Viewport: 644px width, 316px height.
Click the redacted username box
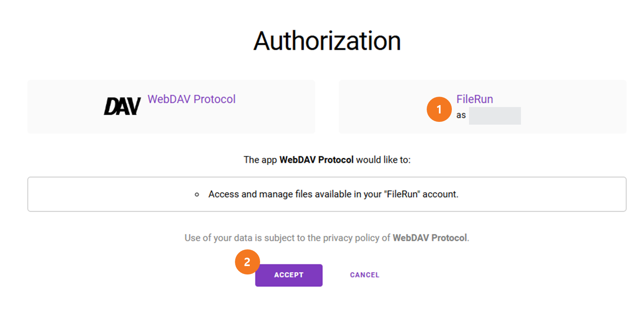coord(495,116)
